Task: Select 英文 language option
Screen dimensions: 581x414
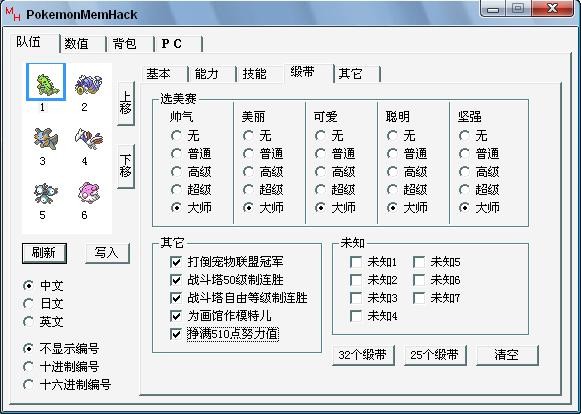Action: coord(43,322)
